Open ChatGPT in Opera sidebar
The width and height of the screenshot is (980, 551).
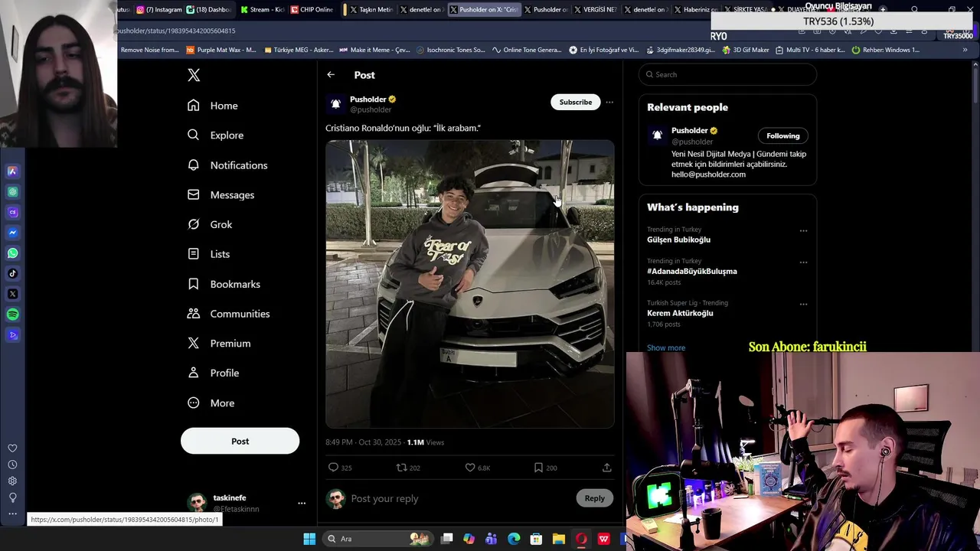pyautogui.click(x=12, y=192)
